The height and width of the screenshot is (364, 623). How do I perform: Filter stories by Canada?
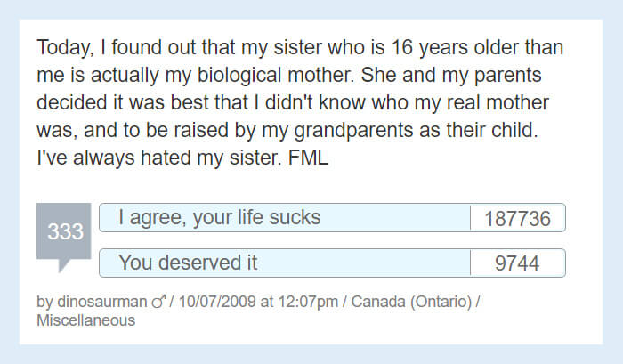(x=378, y=302)
